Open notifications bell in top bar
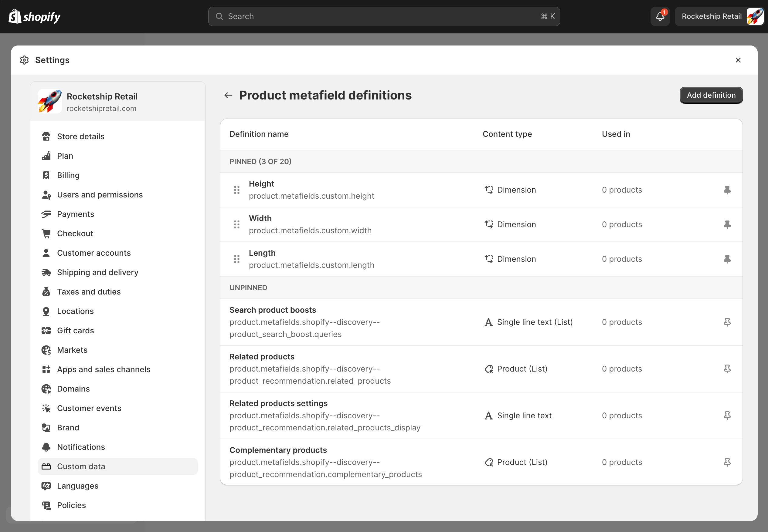This screenshot has width=768, height=532. (660, 16)
